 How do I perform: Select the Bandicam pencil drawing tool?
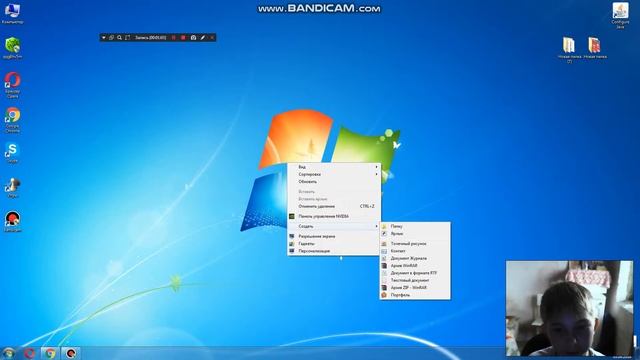[x=203, y=38]
